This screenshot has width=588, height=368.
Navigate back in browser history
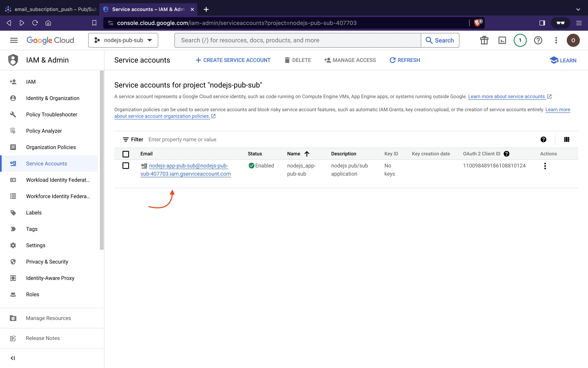pyautogui.click(x=9, y=23)
